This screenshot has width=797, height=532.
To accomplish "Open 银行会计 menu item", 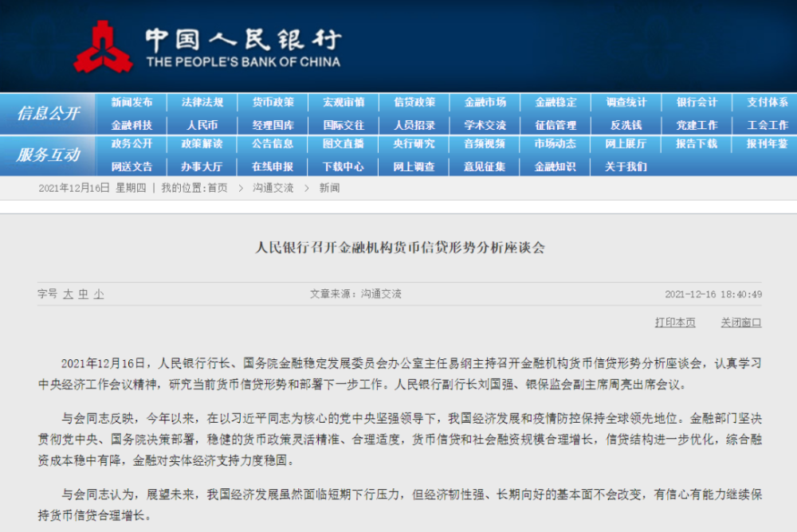I will pos(697,102).
